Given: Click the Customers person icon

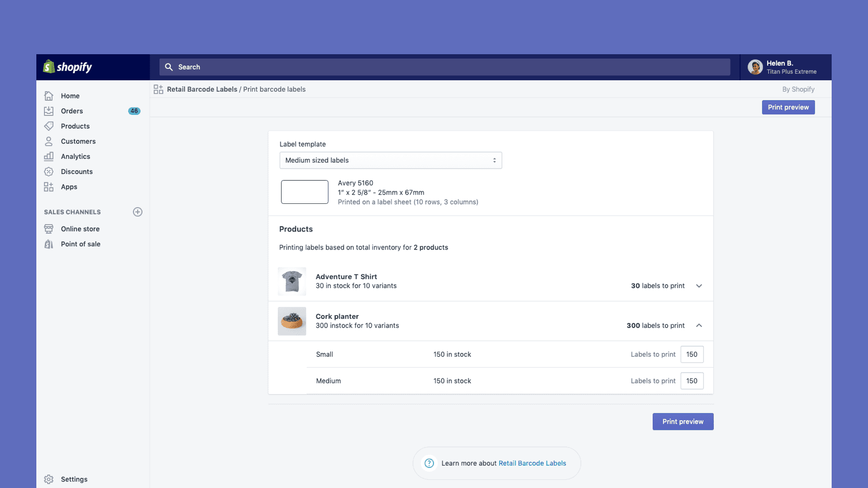Looking at the screenshot, I should pos(49,142).
